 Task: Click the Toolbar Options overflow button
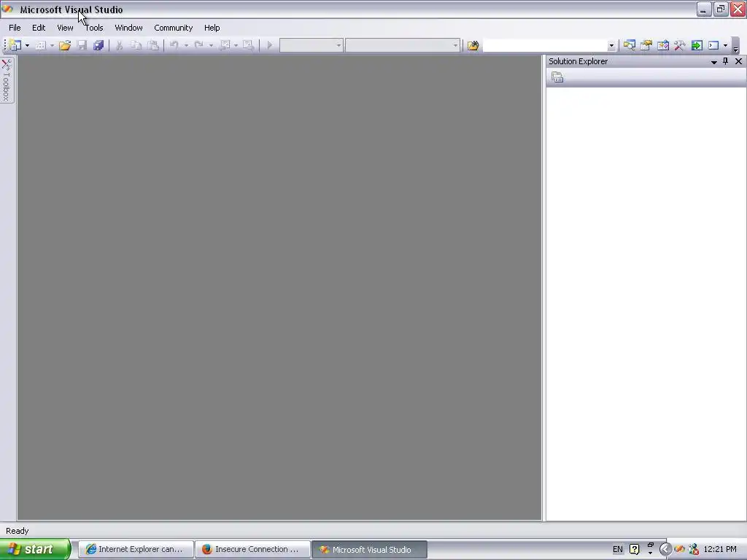point(735,46)
